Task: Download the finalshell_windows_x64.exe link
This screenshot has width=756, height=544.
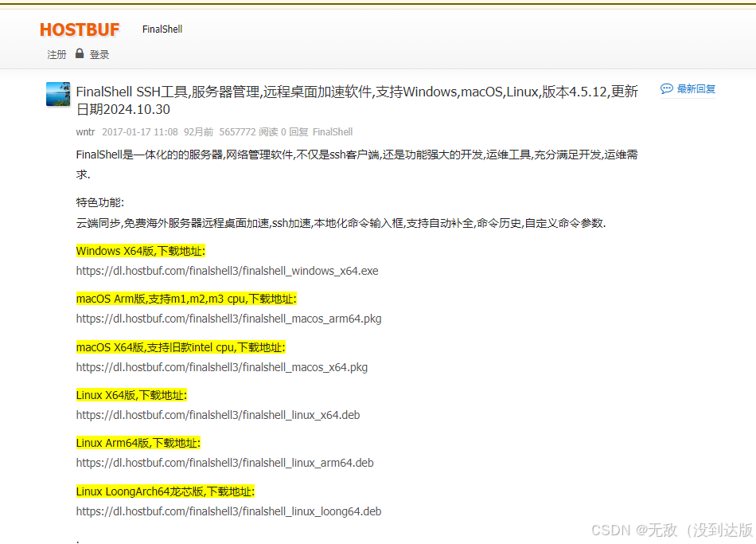Action: [x=227, y=271]
